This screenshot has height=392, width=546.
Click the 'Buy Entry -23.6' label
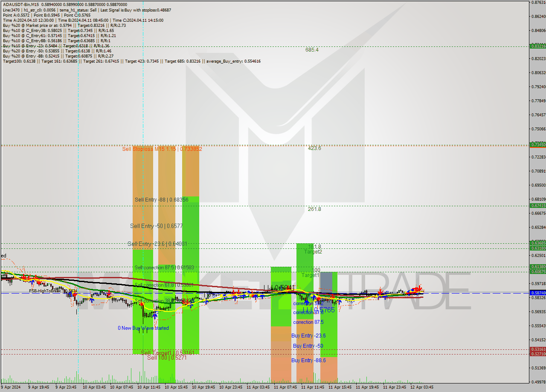(x=309, y=336)
